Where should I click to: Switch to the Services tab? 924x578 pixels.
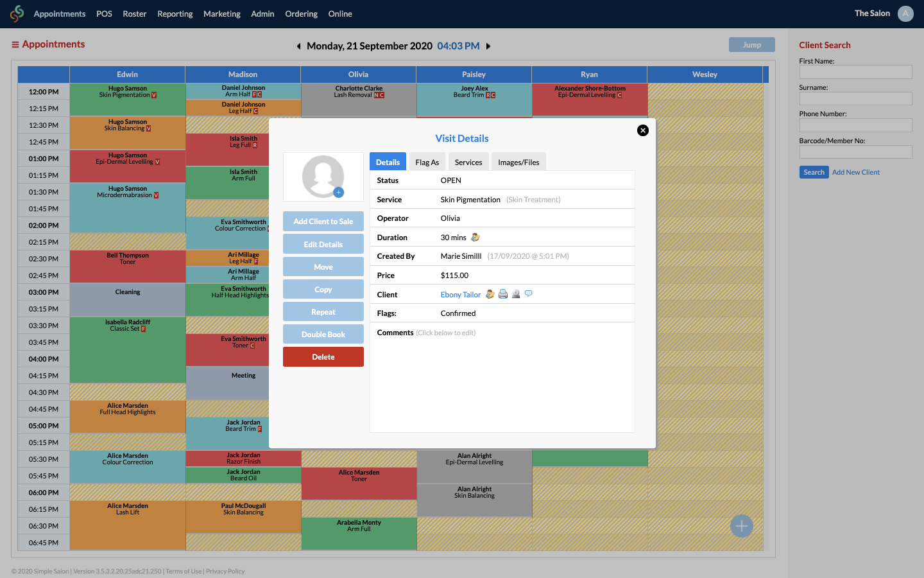point(468,162)
